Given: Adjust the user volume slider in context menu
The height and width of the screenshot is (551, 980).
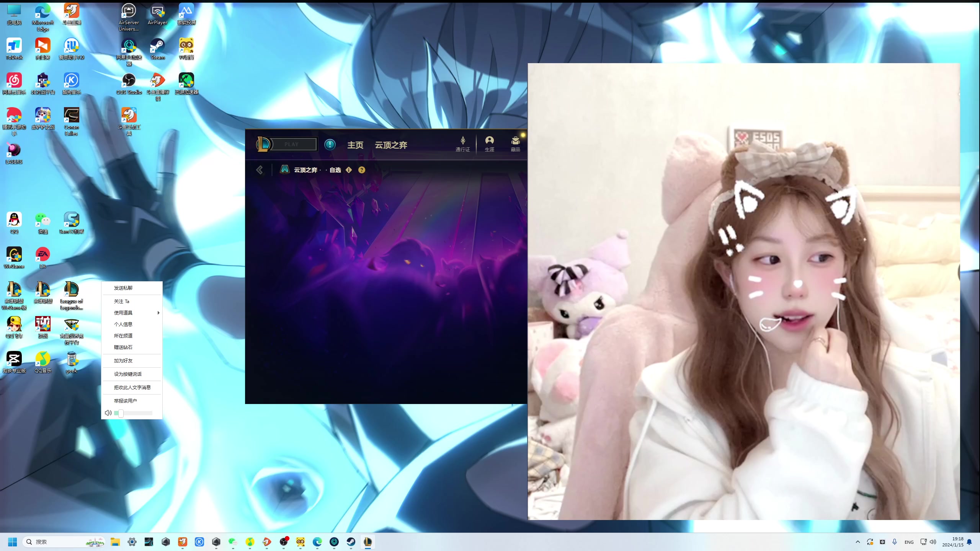Looking at the screenshot, I should 133,413.
